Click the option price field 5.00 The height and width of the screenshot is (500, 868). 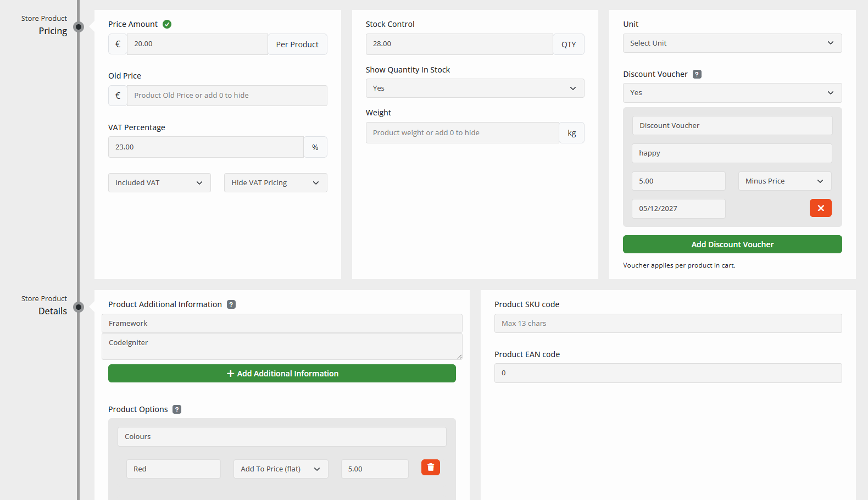click(375, 469)
